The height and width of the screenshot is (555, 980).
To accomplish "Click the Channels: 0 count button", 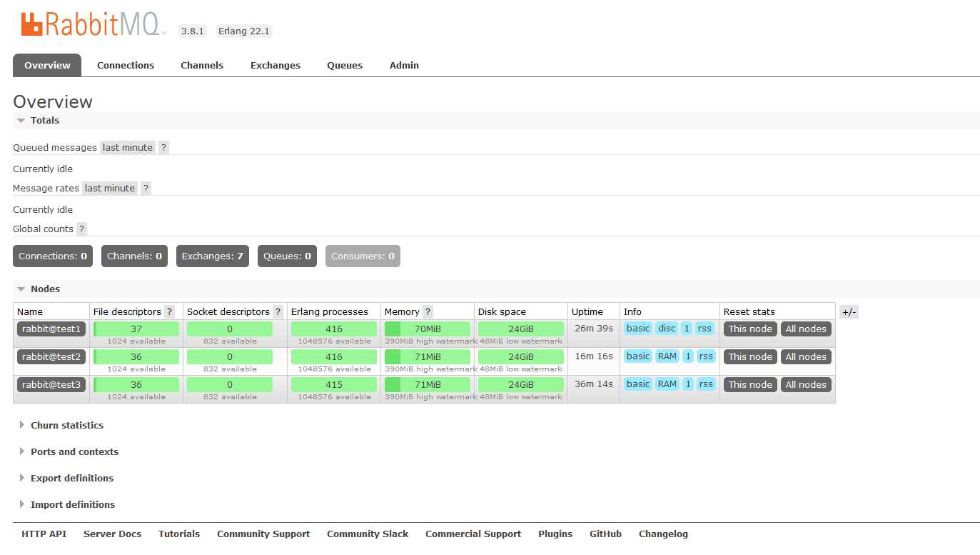I will pos(134,256).
